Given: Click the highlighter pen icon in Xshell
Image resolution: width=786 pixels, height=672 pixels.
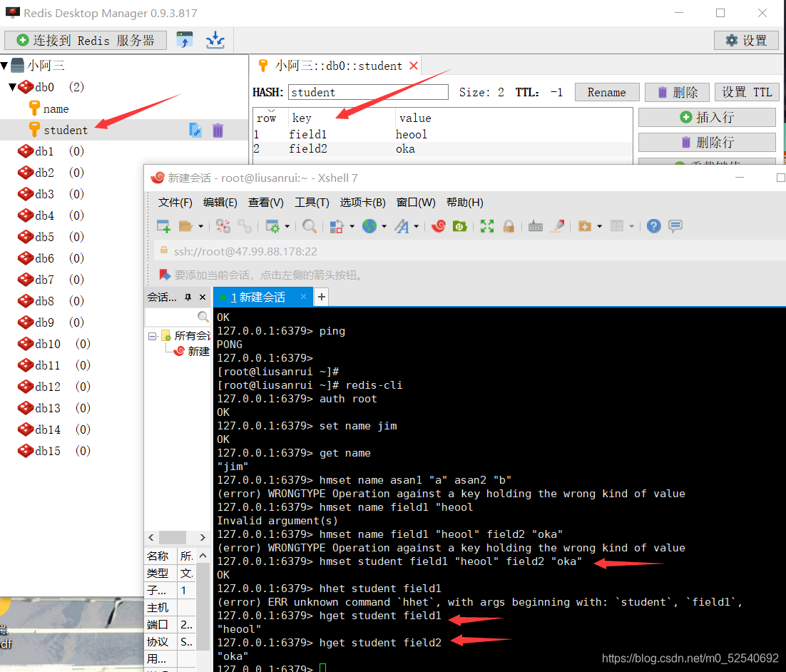Looking at the screenshot, I should click(558, 226).
